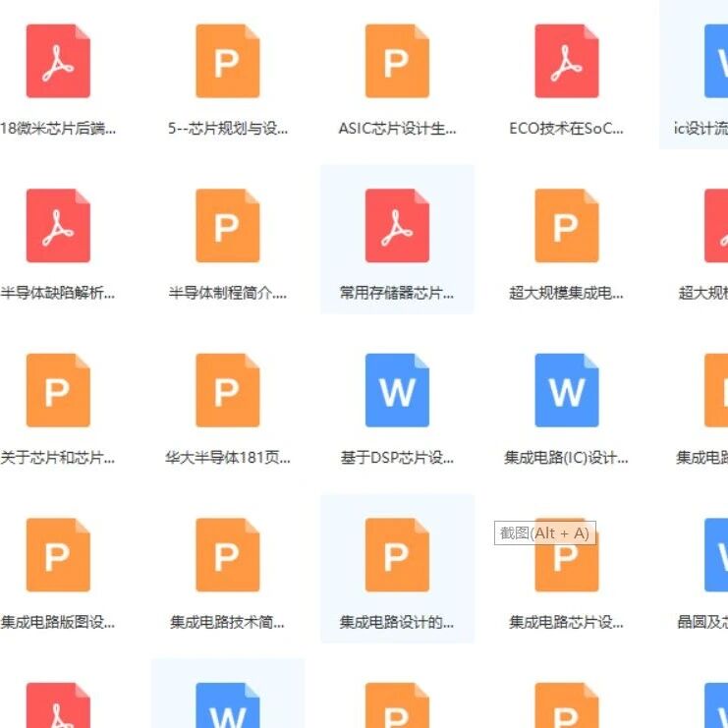Open the 常用存储器芯片 PDF icon
Screen dimensions: 728x728
[x=397, y=226]
